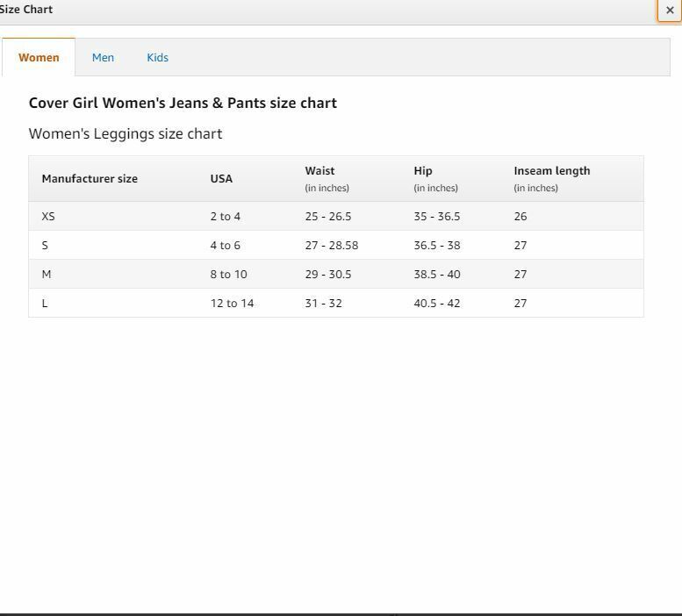Select the XS manufacturer size cell
The height and width of the screenshot is (616, 682).
coord(48,217)
